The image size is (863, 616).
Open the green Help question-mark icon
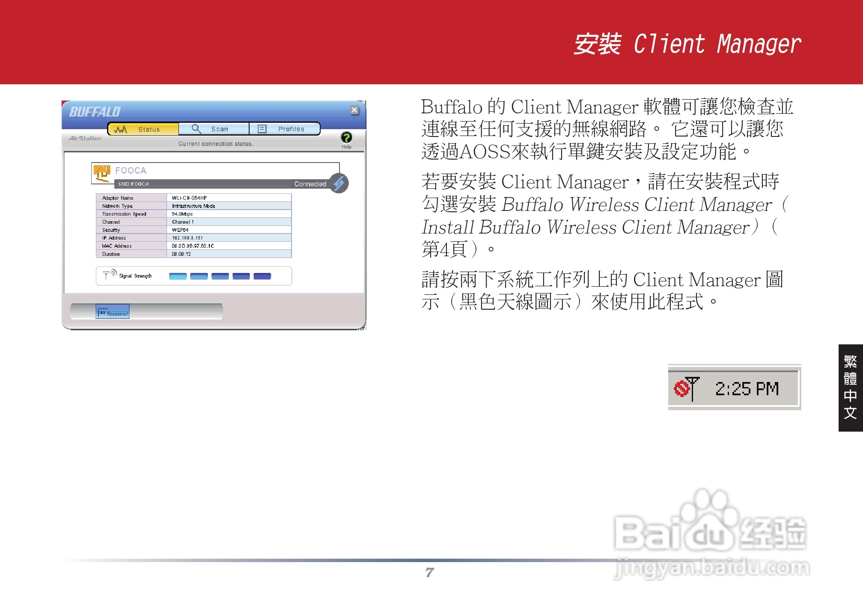coord(346,138)
